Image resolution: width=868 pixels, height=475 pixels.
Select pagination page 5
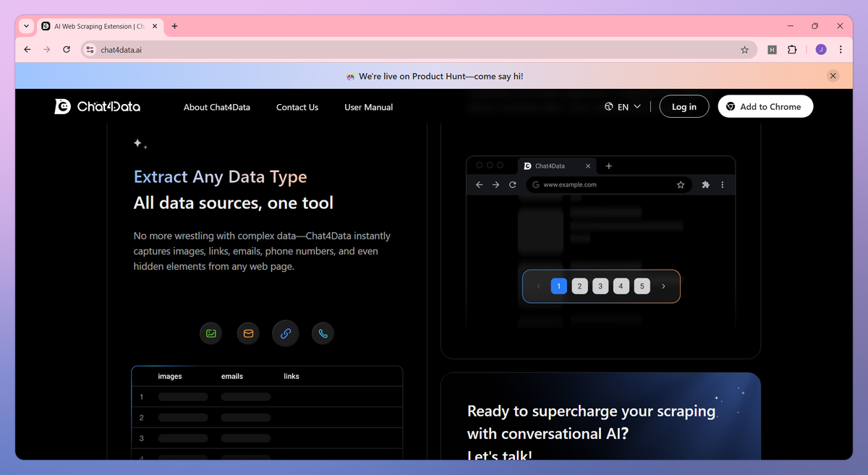(x=642, y=286)
